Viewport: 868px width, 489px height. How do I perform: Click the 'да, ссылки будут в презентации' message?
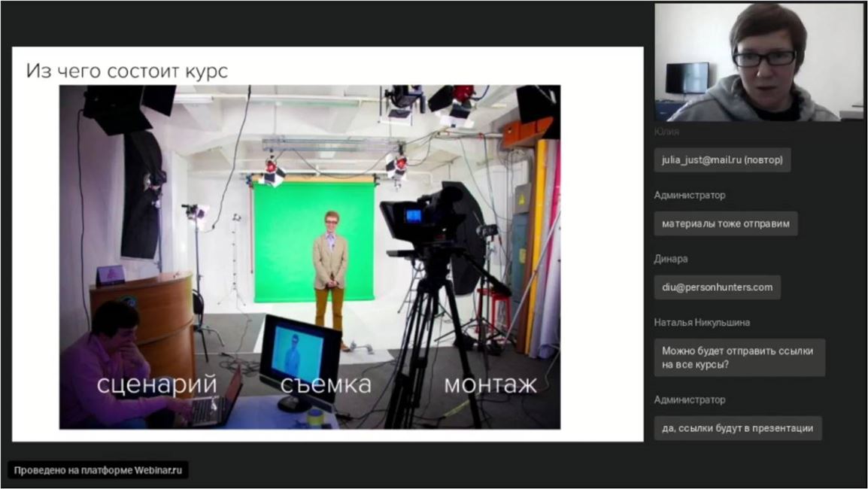tap(737, 428)
